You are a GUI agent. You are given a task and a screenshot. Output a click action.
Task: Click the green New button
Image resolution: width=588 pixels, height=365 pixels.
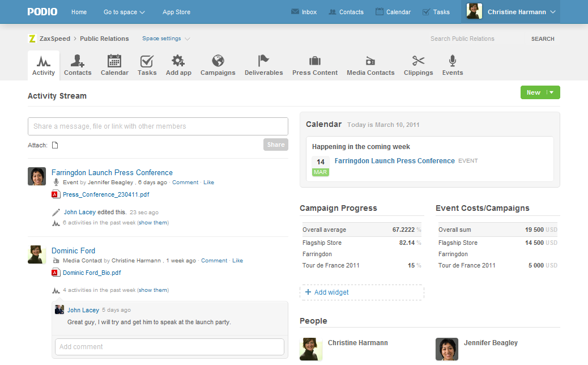pos(534,92)
